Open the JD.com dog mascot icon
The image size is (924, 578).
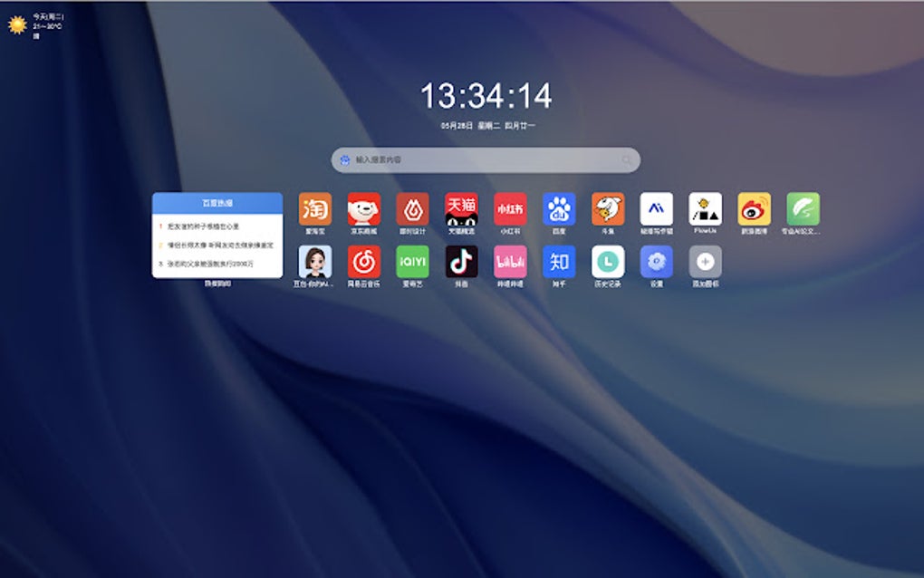363,208
